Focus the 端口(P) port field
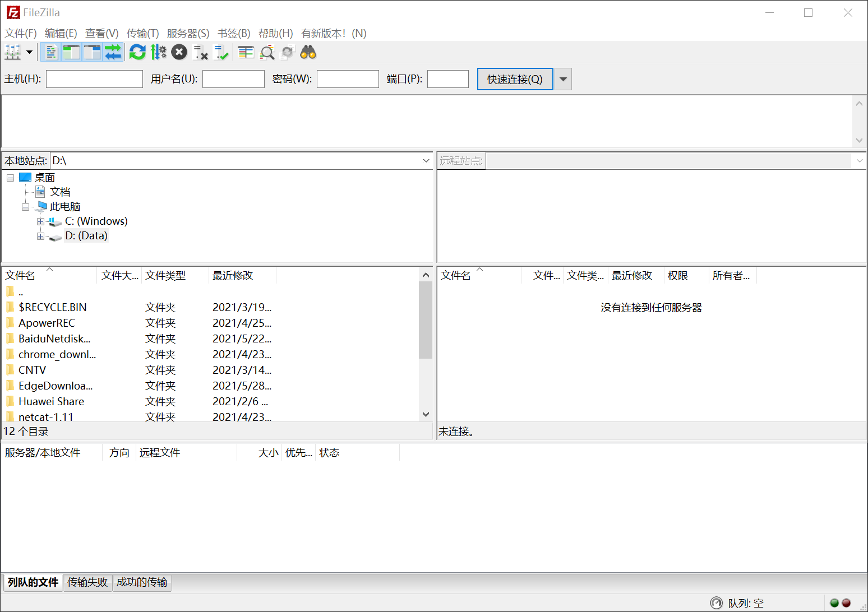Viewport: 868px width, 612px height. click(448, 79)
